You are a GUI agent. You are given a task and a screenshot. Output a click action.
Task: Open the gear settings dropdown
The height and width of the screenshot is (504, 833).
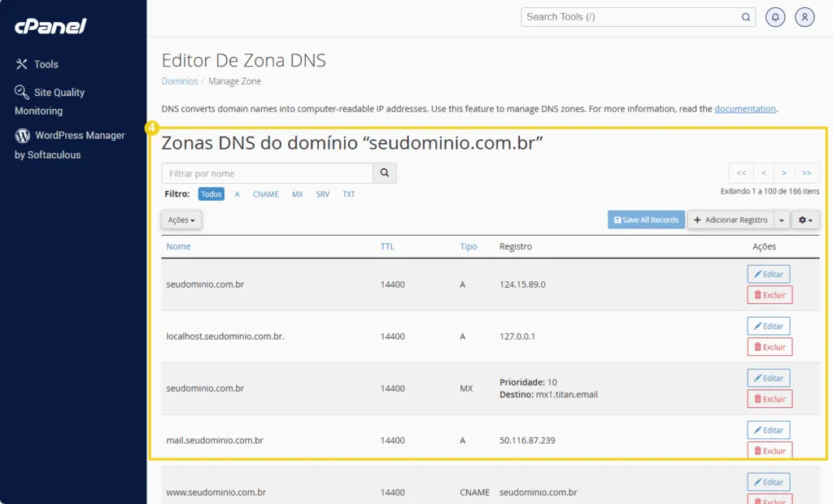(x=805, y=219)
